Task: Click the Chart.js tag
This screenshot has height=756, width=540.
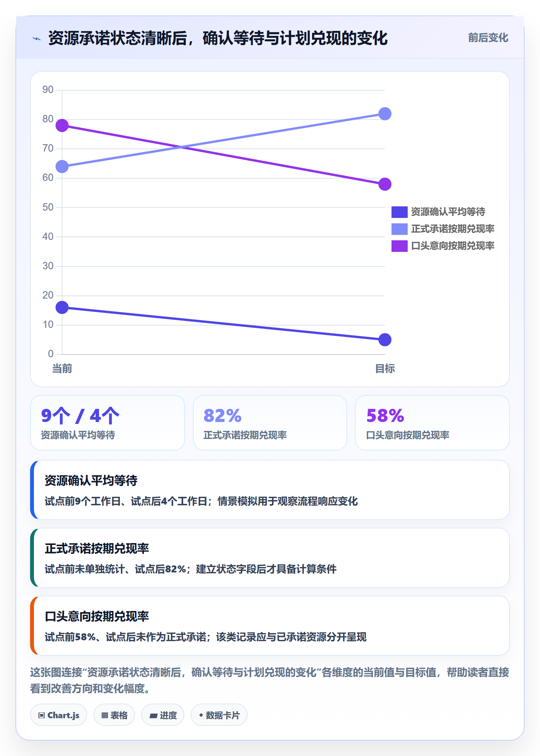Action: 59,715
